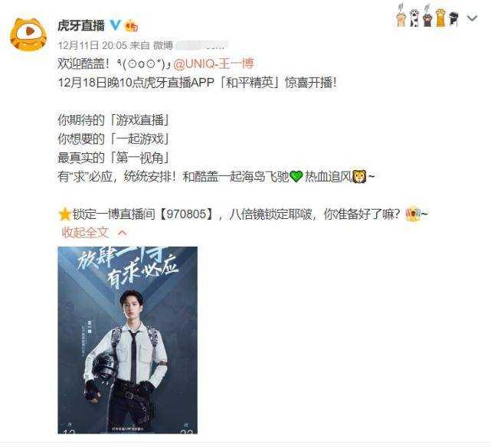Open the post options dropdown arrow
The width and height of the screenshot is (491, 448).
472,18
